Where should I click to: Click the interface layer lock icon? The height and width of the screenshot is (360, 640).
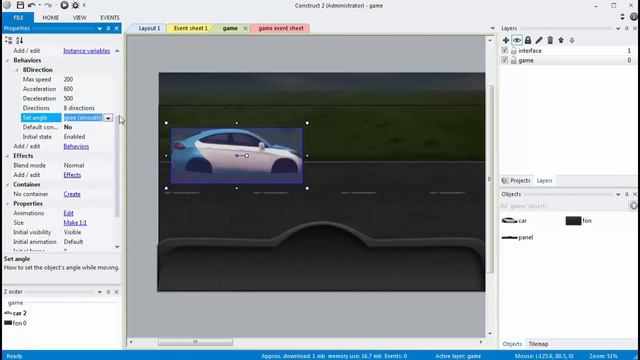pos(514,51)
